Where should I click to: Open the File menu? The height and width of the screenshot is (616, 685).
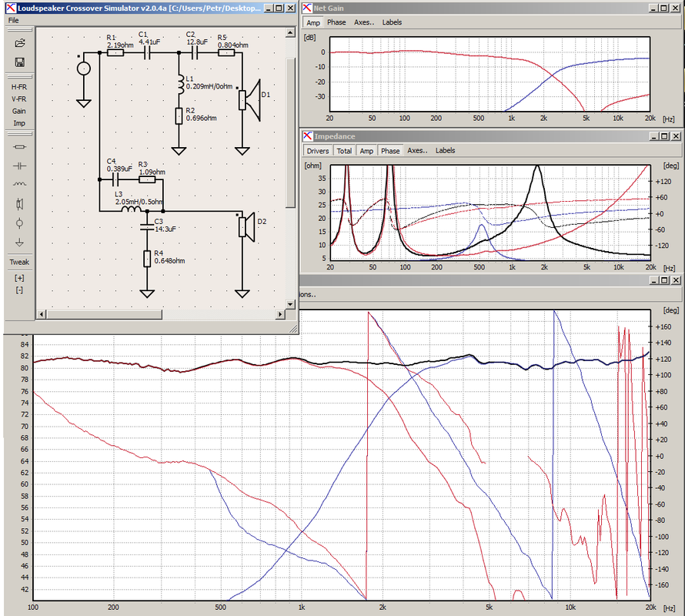point(14,20)
